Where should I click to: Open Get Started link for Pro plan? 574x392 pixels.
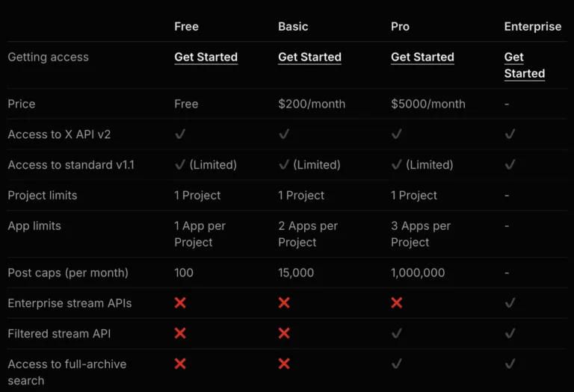(422, 57)
